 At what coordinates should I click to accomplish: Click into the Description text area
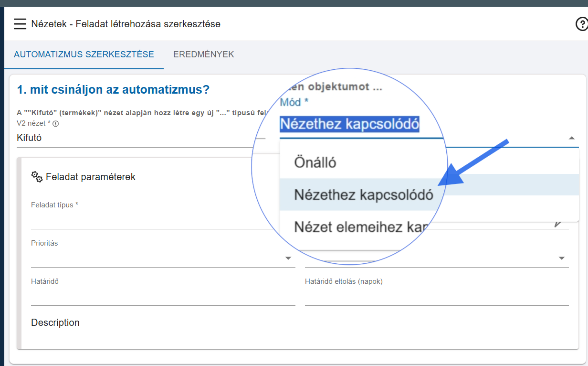click(x=296, y=337)
